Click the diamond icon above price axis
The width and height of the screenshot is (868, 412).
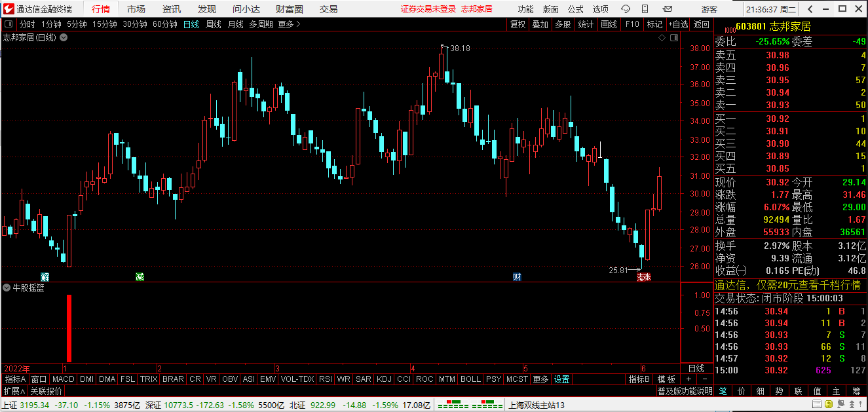click(662, 38)
